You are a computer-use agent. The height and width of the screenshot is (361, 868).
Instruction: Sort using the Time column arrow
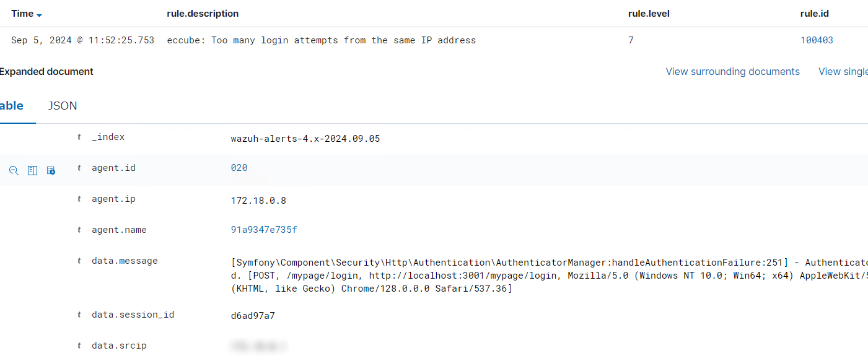[x=40, y=15]
